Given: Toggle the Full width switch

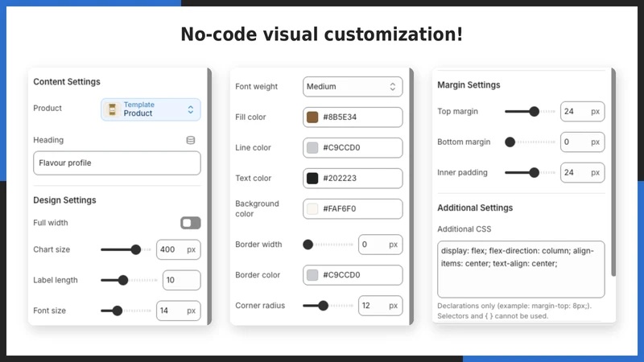Looking at the screenshot, I should [x=191, y=223].
